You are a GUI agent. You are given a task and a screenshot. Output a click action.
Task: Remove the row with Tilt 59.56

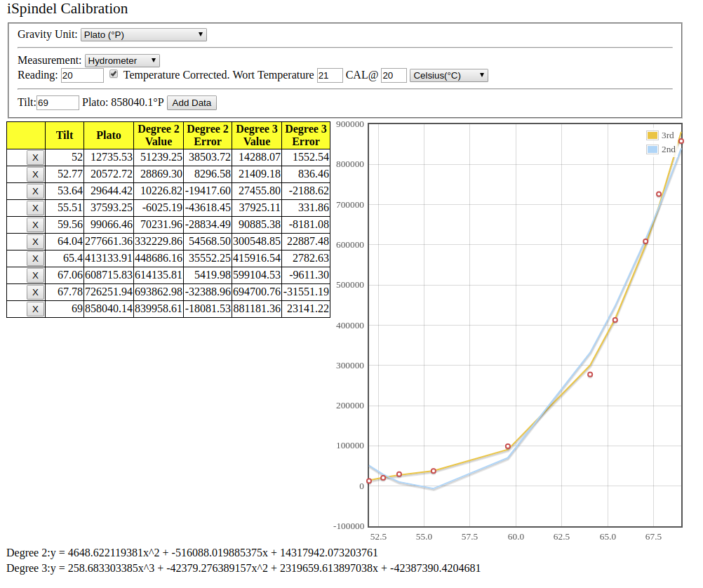(x=35, y=225)
